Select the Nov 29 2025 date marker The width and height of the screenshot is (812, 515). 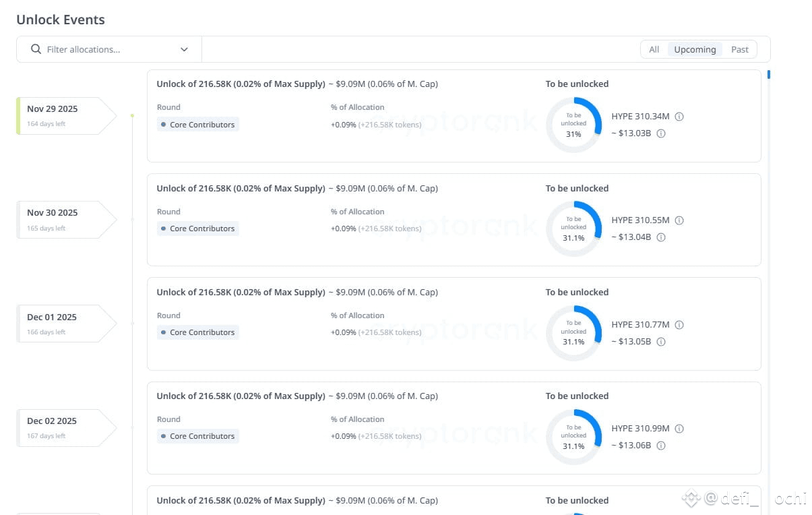click(x=66, y=116)
